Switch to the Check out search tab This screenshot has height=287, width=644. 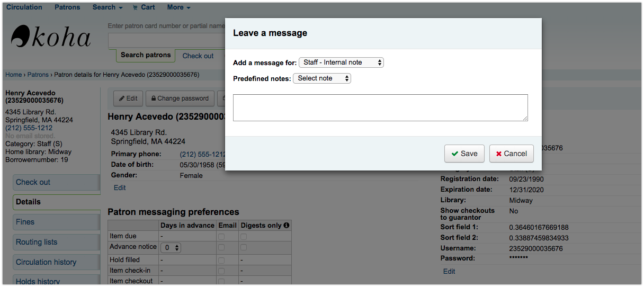[x=198, y=56]
